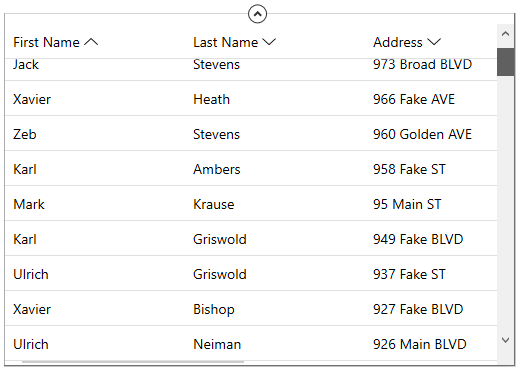Collapse panel with circled up chevron
This screenshot has width=519, height=368.
point(257,14)
